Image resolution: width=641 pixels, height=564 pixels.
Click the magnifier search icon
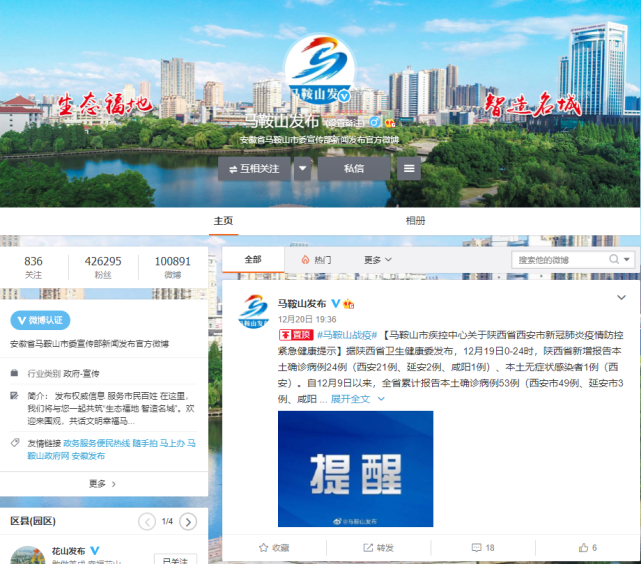tap(614, 259)
